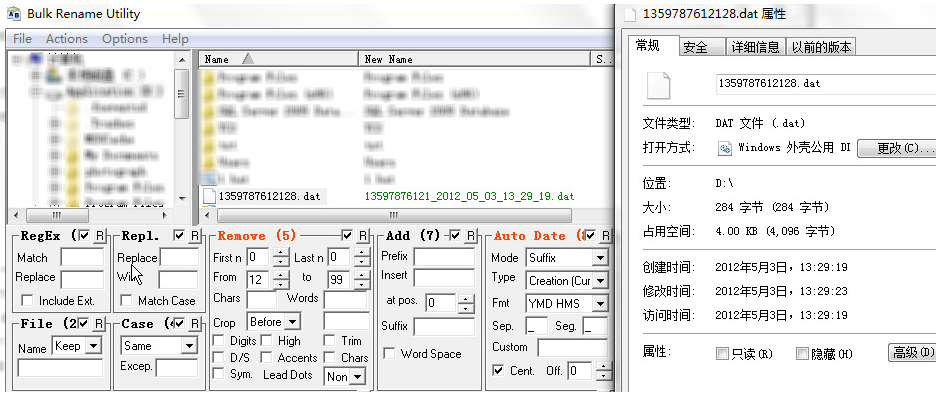Click the folder tree down scroll arrow

coord(182,198)
